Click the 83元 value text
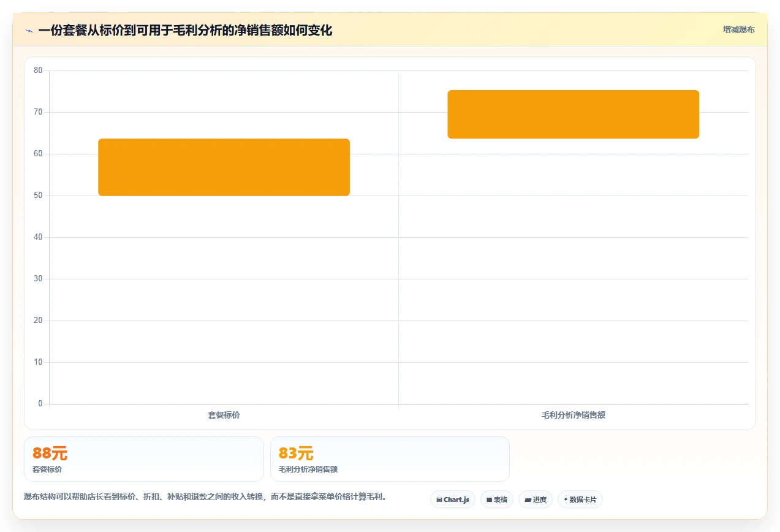780x532 pixels. point(296,454)
